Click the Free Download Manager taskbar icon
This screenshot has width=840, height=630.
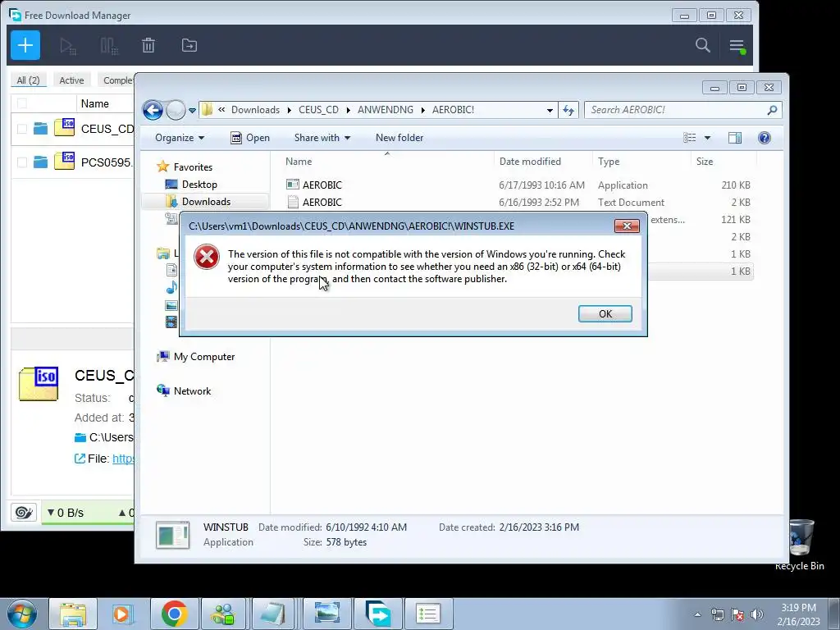(377, 614)
